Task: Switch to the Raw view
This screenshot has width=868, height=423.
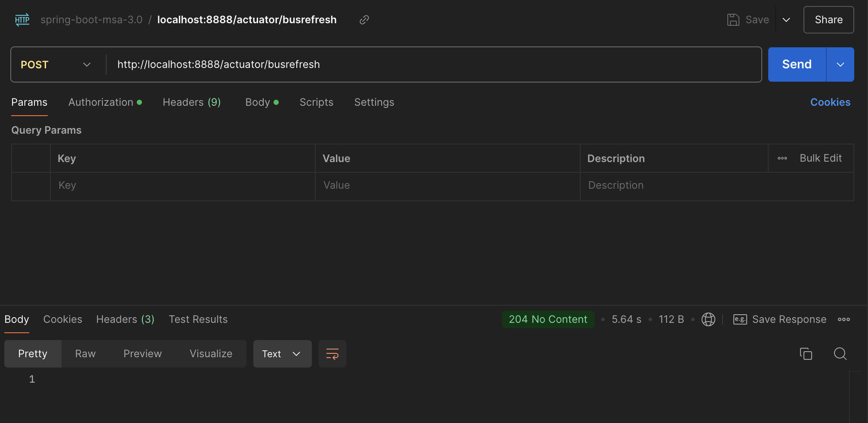Action: point(85,354)
